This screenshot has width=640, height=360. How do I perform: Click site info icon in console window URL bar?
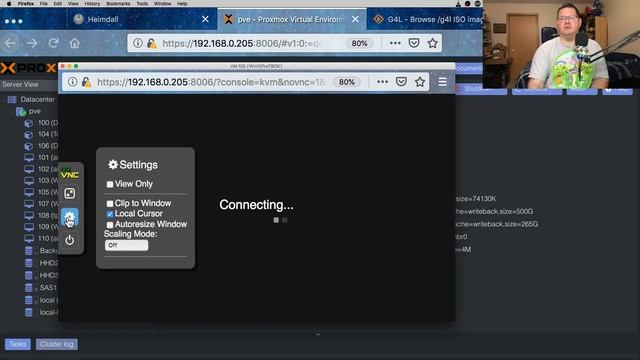pos(72,82)
